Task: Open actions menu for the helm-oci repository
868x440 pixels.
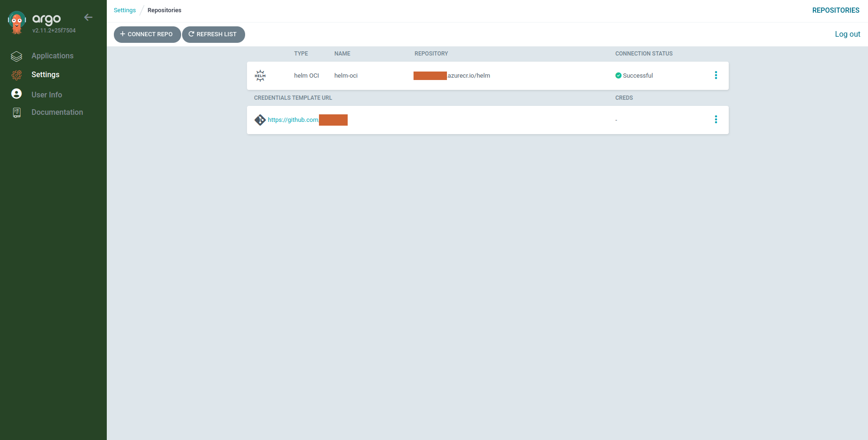Action: pyautogui.click(x=716, y=75)
